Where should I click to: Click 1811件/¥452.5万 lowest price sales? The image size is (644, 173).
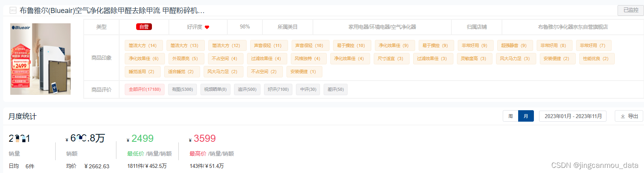pos(147,166)
